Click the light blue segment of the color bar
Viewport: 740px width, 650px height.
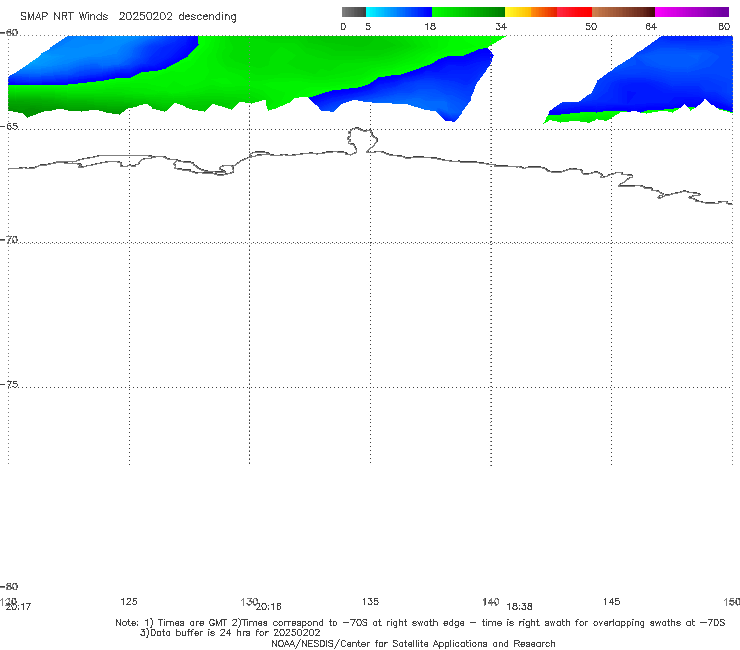click(399, 12)
